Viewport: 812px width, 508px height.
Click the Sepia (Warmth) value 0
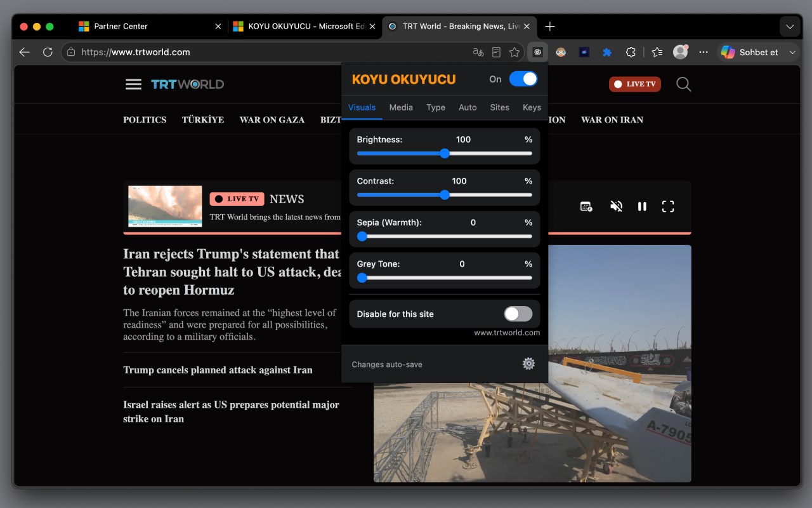(473, 222)
